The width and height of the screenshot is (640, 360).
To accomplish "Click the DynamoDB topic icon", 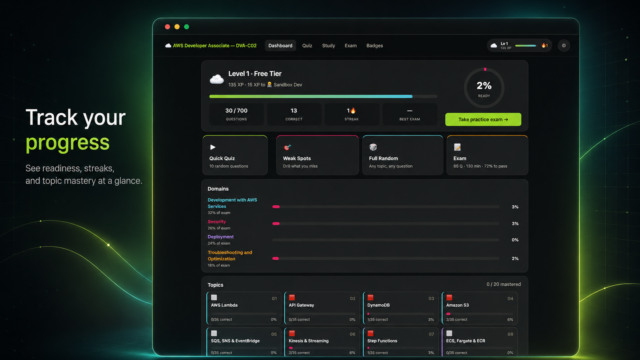I will (x=370, y=298).
